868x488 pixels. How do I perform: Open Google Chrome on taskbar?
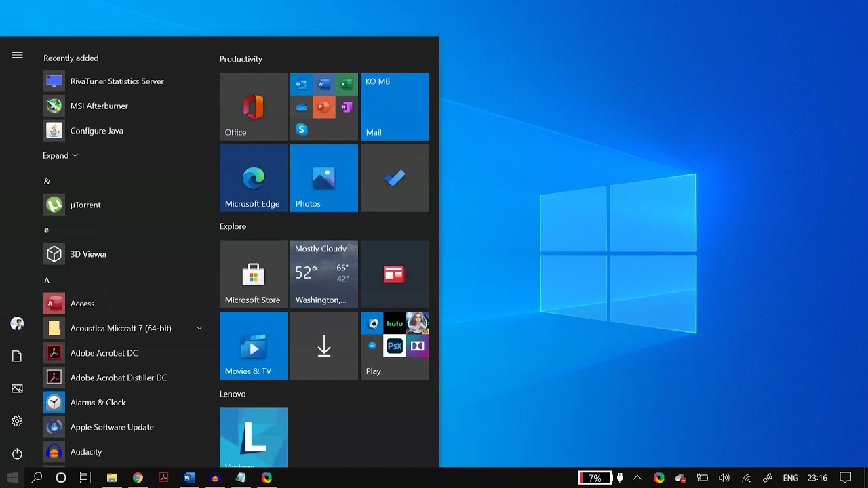[x=138, y=478]
